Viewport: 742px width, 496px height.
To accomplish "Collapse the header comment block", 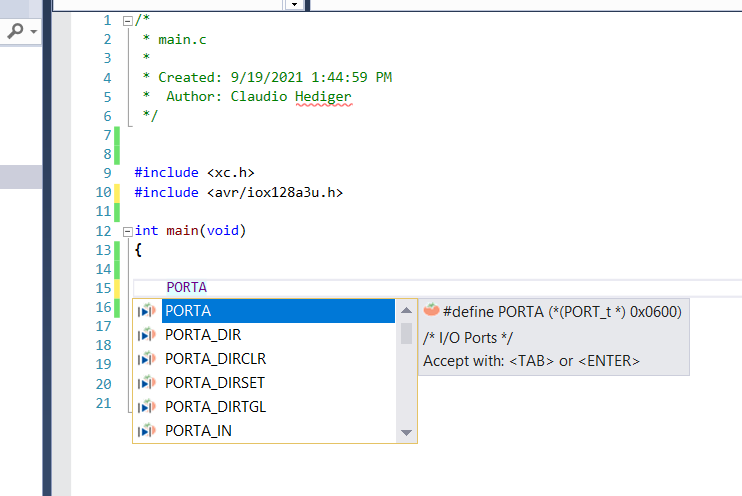I will click(127, 21).
